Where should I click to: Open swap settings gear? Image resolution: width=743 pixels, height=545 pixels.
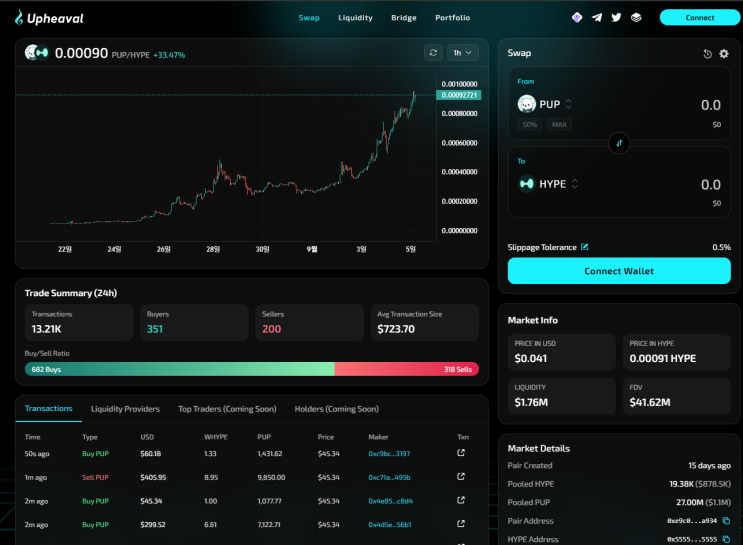[x=724, y=54]
